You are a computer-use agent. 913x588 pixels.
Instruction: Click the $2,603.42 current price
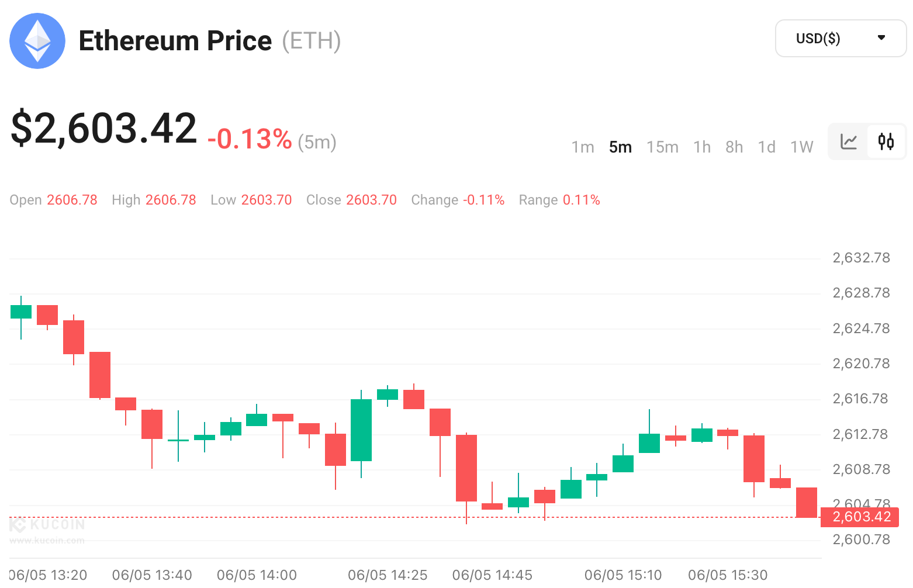tap(104, 129)
